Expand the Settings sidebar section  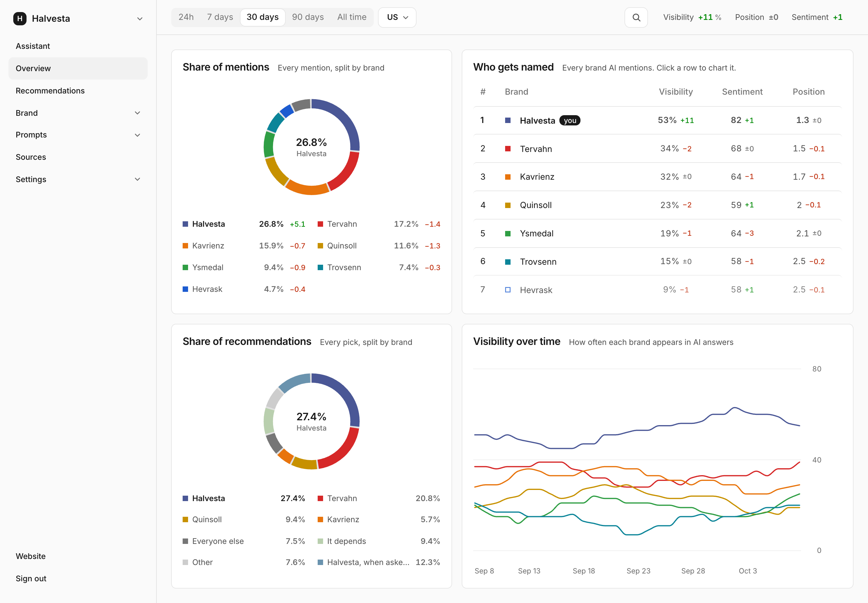click(78, 179)
